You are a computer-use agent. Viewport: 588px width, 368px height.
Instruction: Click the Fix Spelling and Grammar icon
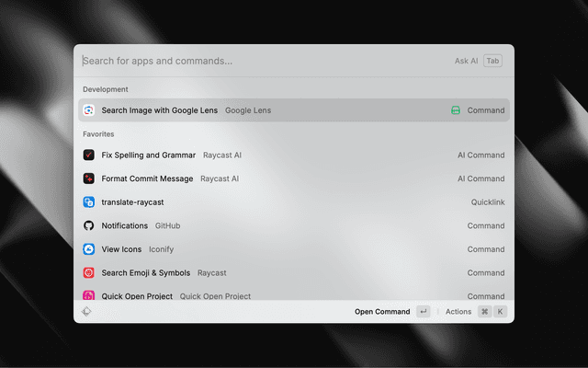(x=89, y=155)
